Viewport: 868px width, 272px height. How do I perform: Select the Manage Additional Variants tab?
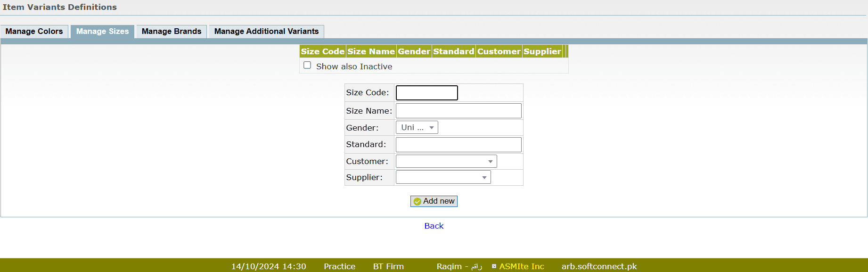(x=266, y=32)
